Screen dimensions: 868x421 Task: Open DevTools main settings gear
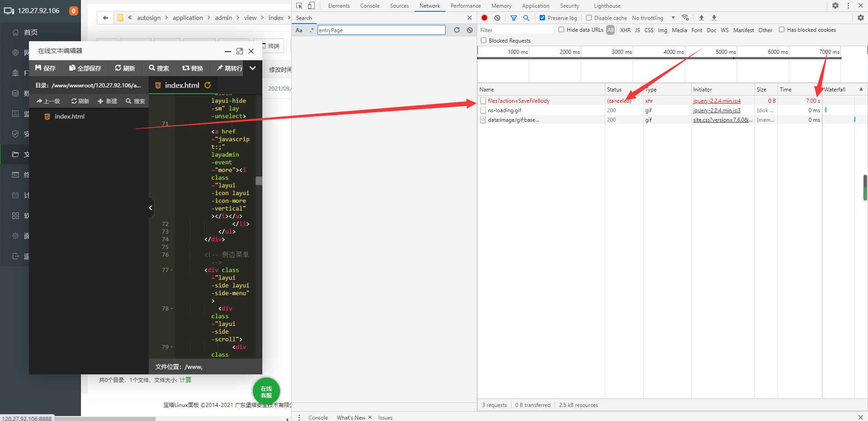pos(835,5)
